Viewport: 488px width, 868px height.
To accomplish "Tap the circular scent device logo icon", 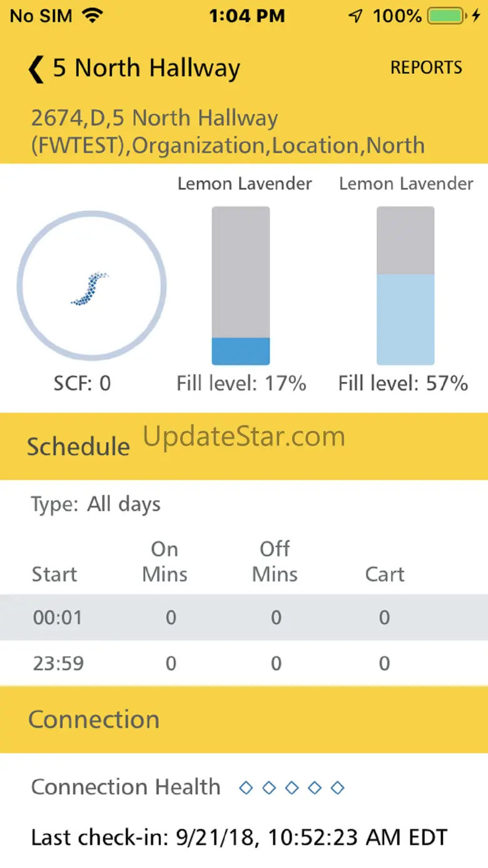I will click(91, 285).
